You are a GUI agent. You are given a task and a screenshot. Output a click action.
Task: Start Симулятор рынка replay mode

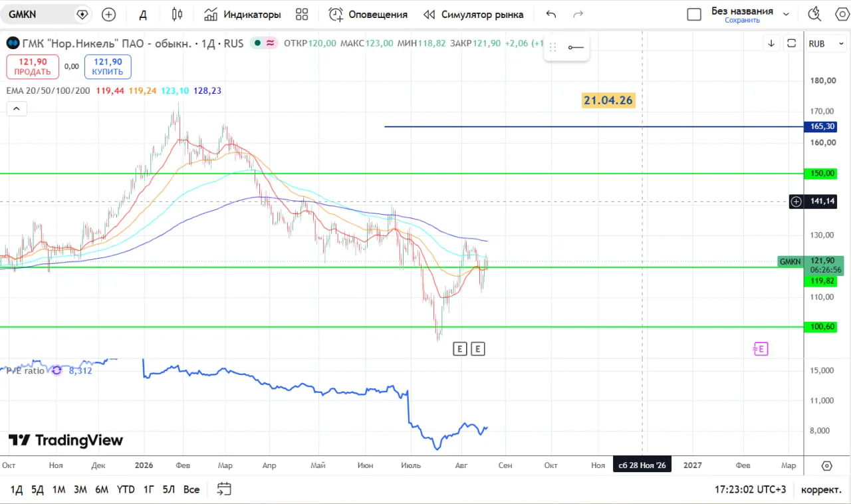click(x=473, y=14)
